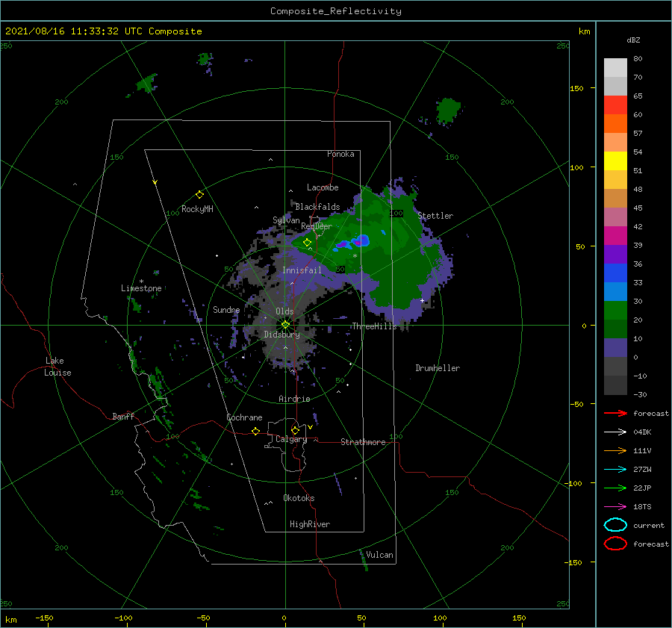Click the Sylvan label

(286, 220)
